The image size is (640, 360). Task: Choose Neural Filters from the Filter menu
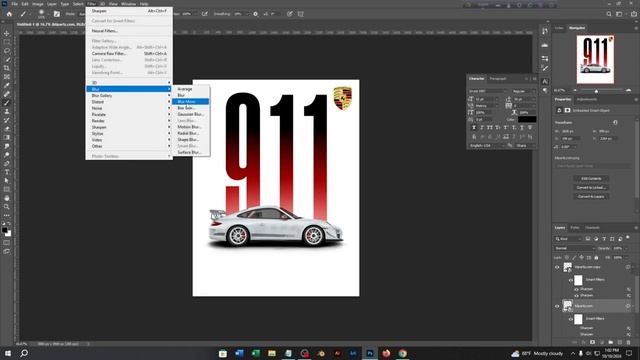(x=129, y=31)
